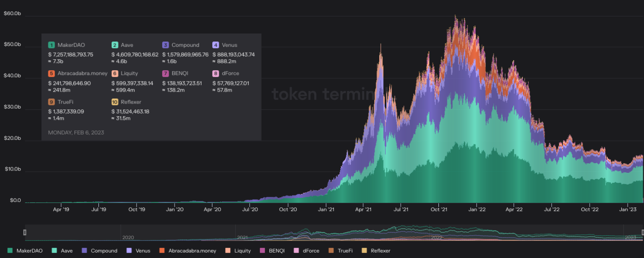Click the rank 7 BENQI tooltip badge

(x=165, y=73)
